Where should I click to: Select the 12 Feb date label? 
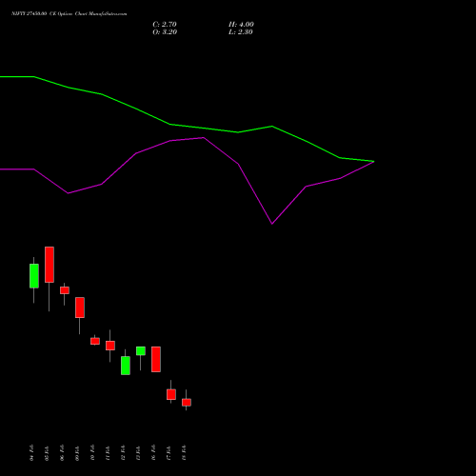click(x=123, y=453)
